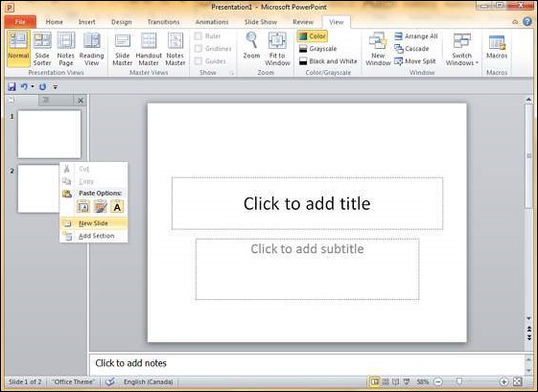The width and height of the screenshot is (538, 392).
Task: Select Grayscale display mode
Action: tap(317, 49)
